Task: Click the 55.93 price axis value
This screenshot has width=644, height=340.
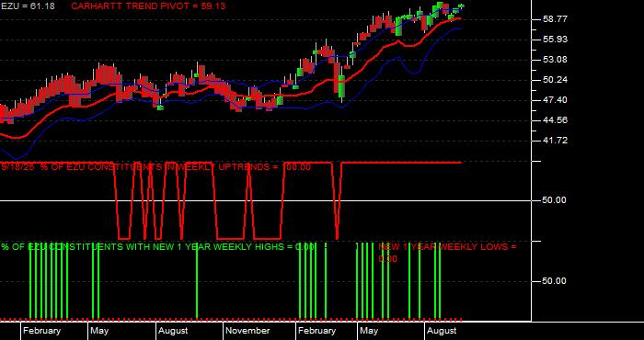Action: point(555,40)
